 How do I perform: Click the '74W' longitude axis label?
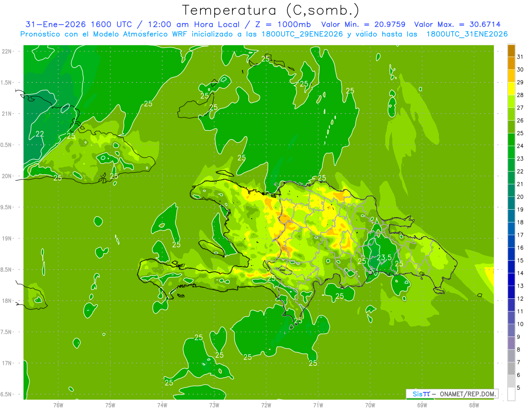pos(162,405)
